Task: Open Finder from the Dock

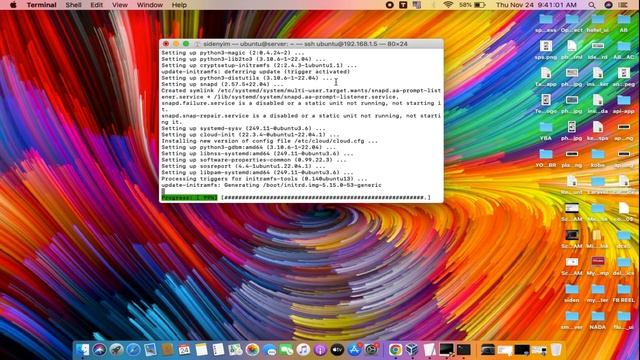Action: tap(82, 350)
